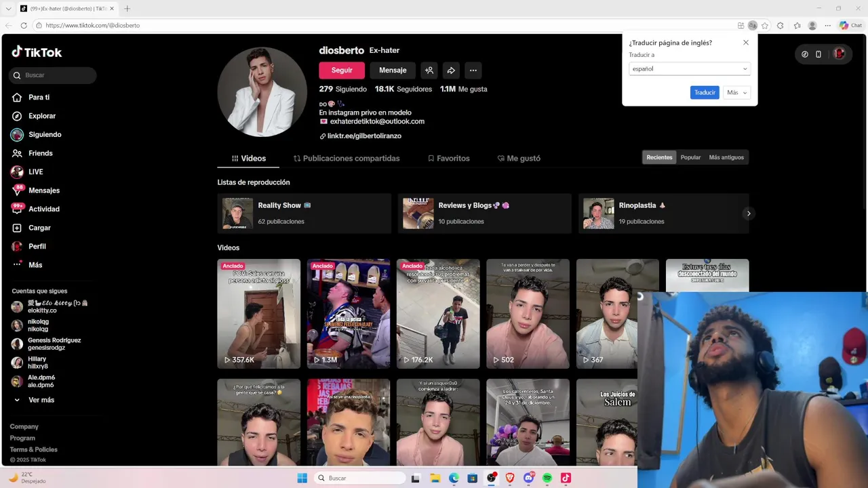Viewport: 868px width, 488px height.
Task: Click the Traducir button
Action: pos(705,92)
